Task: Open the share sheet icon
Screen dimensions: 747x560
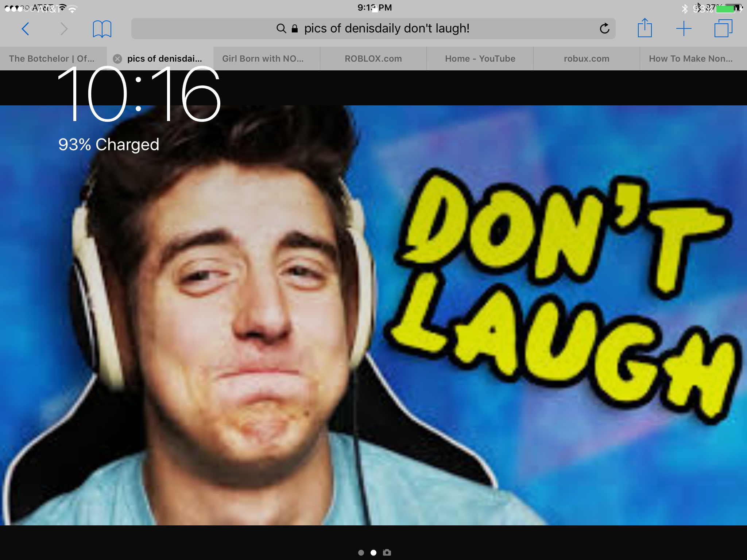Action: click(645, 28)
